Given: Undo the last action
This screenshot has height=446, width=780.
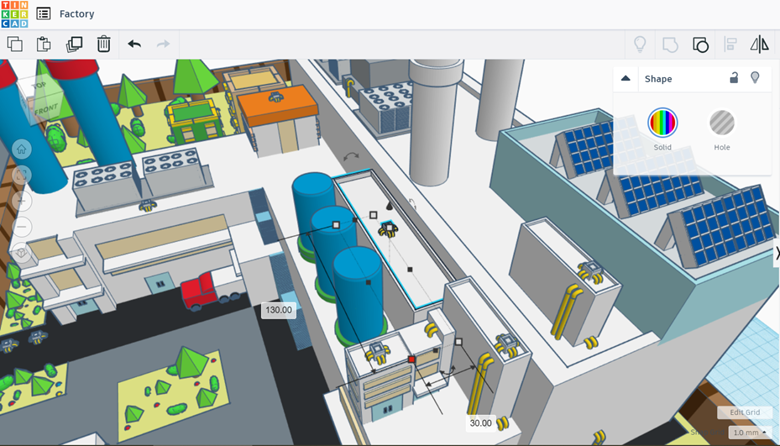Looking at the screenshot, I should click(134, 44).
